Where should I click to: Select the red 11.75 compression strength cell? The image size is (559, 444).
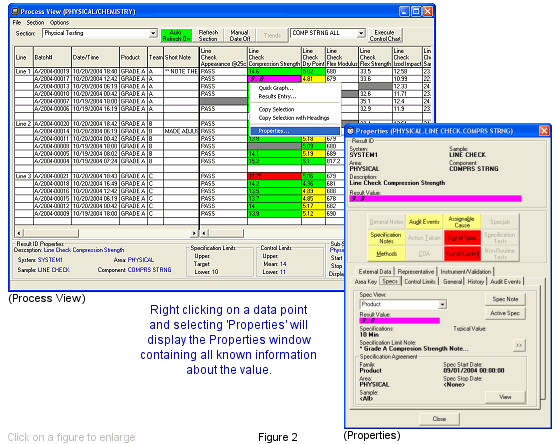[274, 176]
